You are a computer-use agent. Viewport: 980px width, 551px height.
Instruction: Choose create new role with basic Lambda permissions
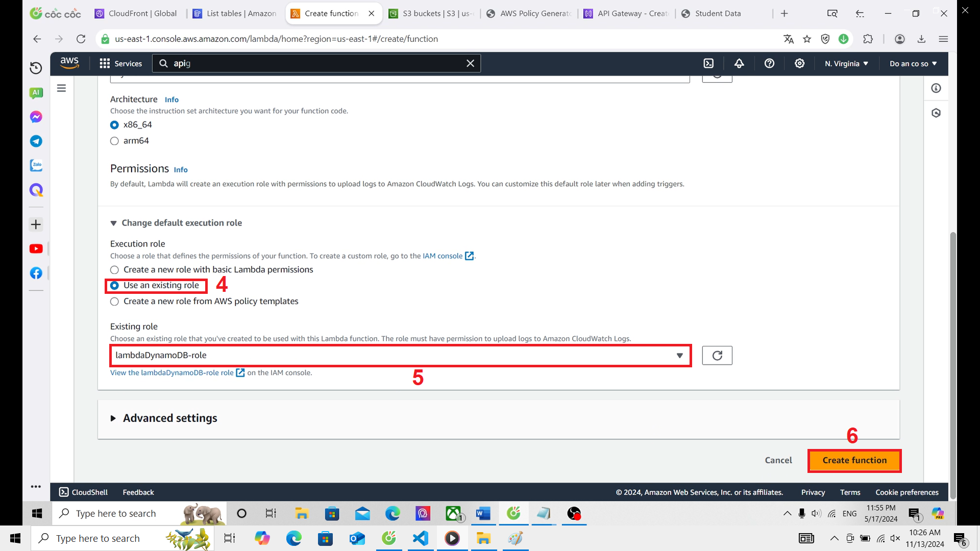click(x=114, y=270)
